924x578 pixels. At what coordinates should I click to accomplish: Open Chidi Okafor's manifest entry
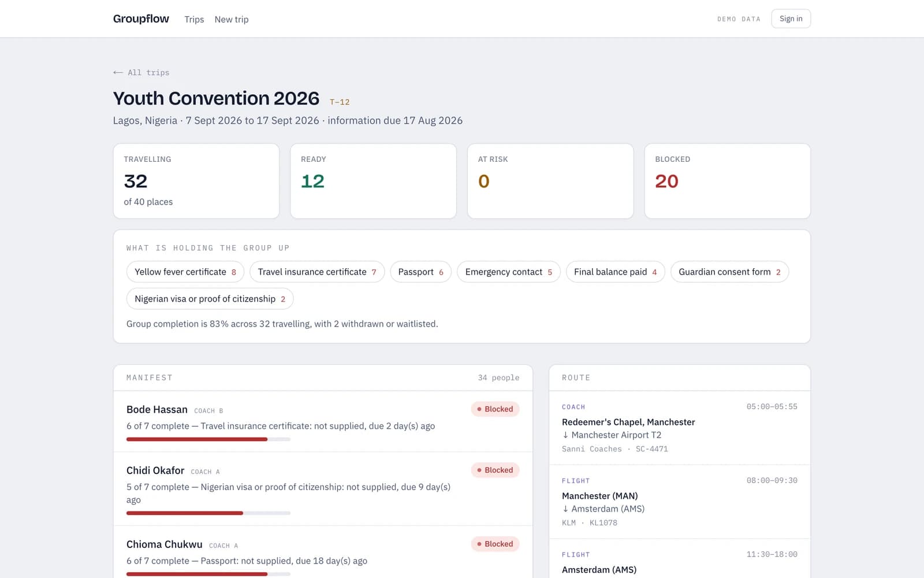[323, 489]
